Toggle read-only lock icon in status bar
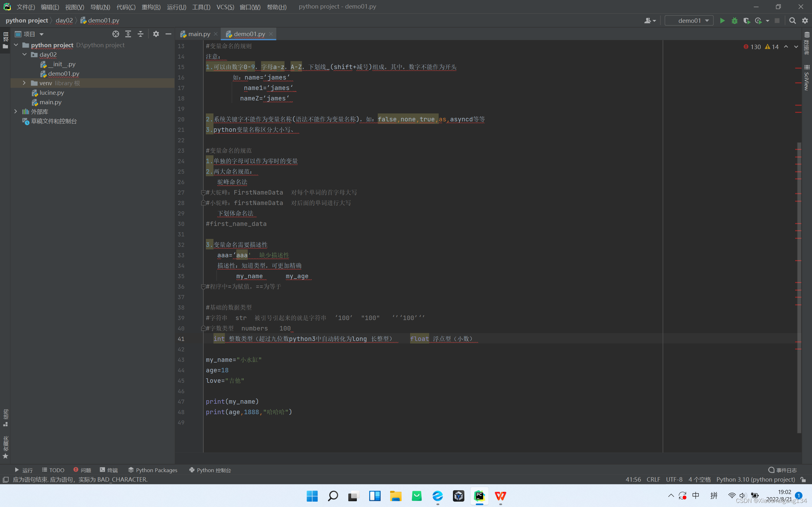812x507 pixels. pos(803,479)
